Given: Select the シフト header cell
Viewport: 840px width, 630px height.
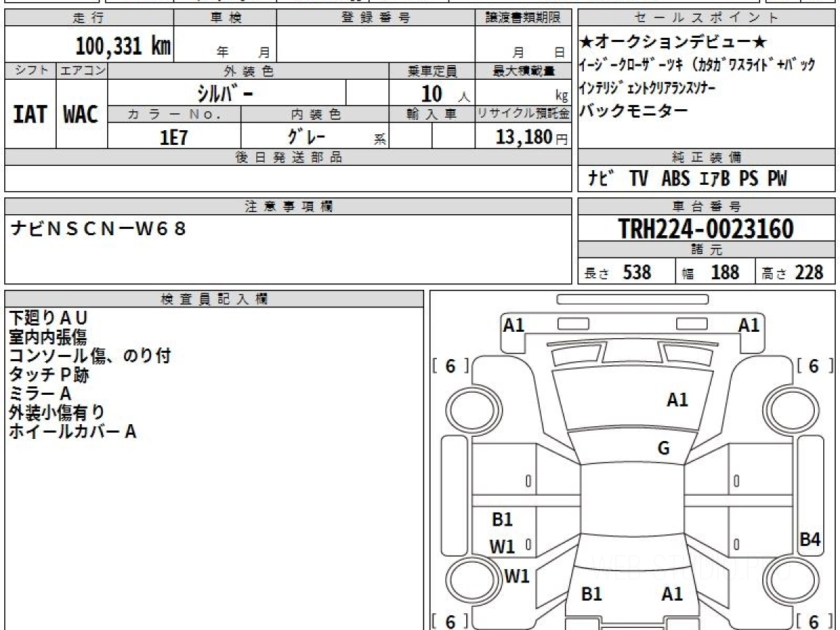Looking at the screenshot, I should pyautogui.click(x=30, y=71).
